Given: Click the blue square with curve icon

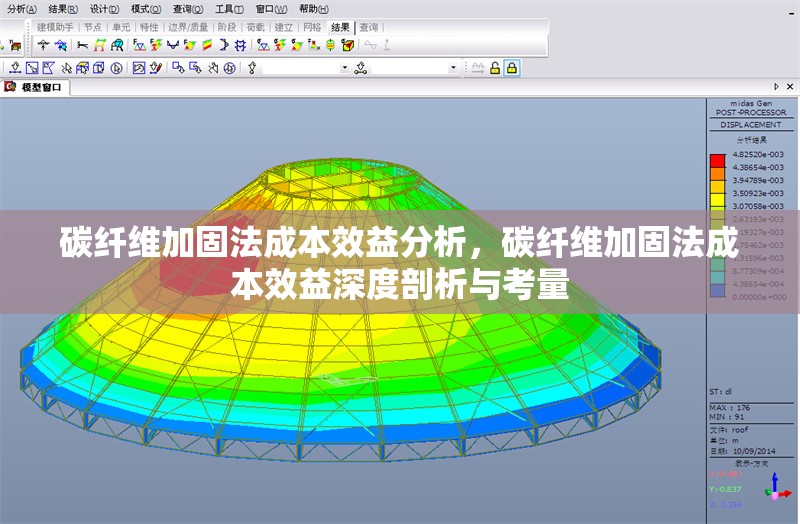Looking at the screenshot, I should [x=138, y=68].
